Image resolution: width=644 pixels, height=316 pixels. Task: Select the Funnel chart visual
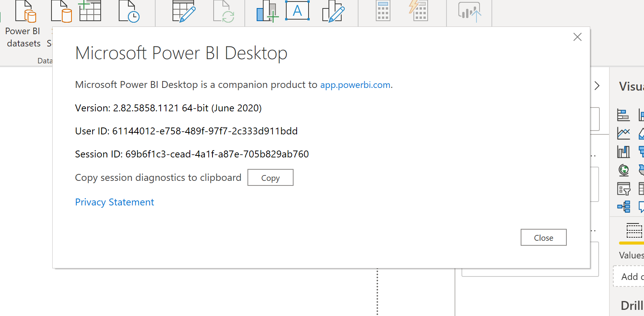(641, 152)
